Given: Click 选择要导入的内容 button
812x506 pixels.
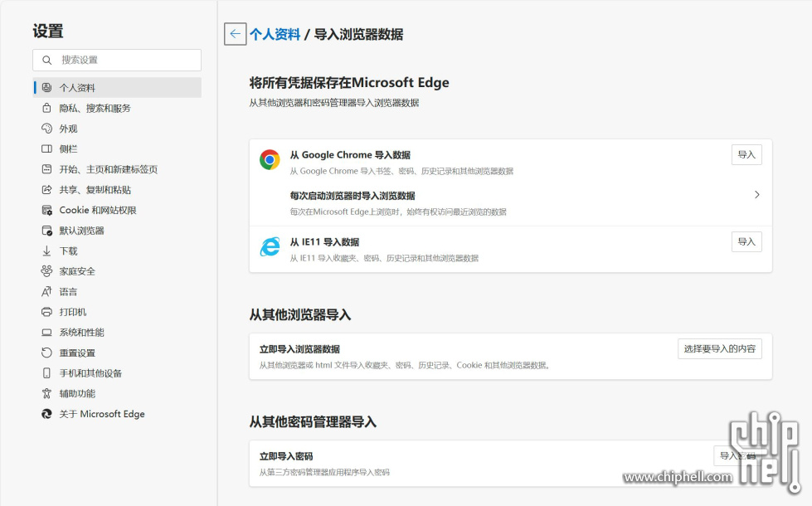Looking at the screenshot, I should click(x=719, y=349).
